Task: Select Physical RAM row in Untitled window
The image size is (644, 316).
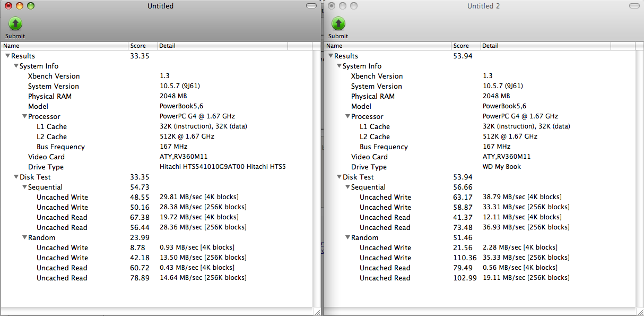Action: (156, 96)
